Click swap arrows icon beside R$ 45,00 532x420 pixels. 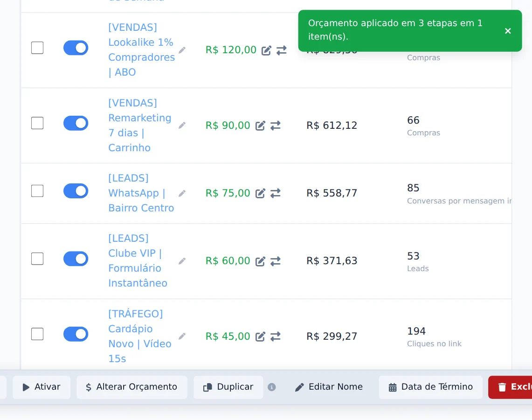coord(276,336)
